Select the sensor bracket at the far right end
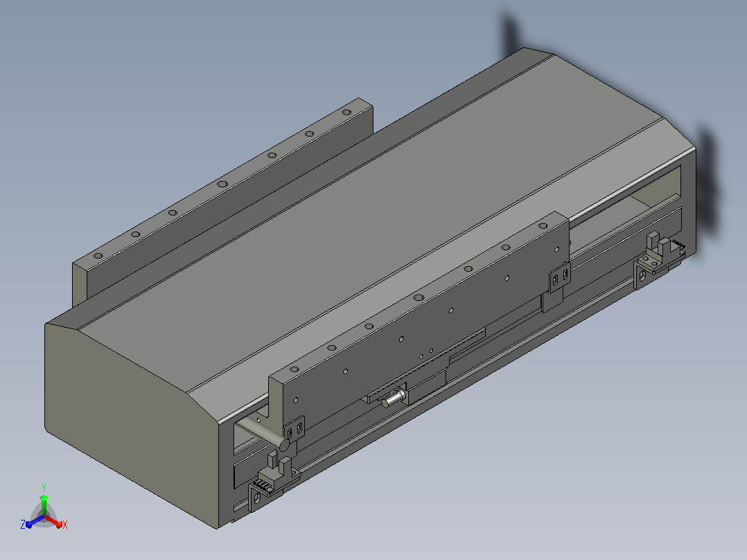Viewport: 747px width, 560px height. pyautogui.click(x=660, y=260)
